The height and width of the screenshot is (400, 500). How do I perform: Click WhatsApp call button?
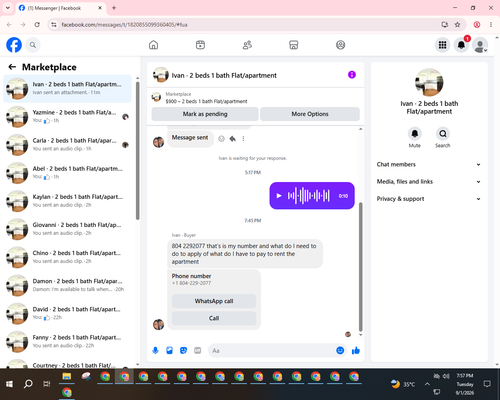214,301
